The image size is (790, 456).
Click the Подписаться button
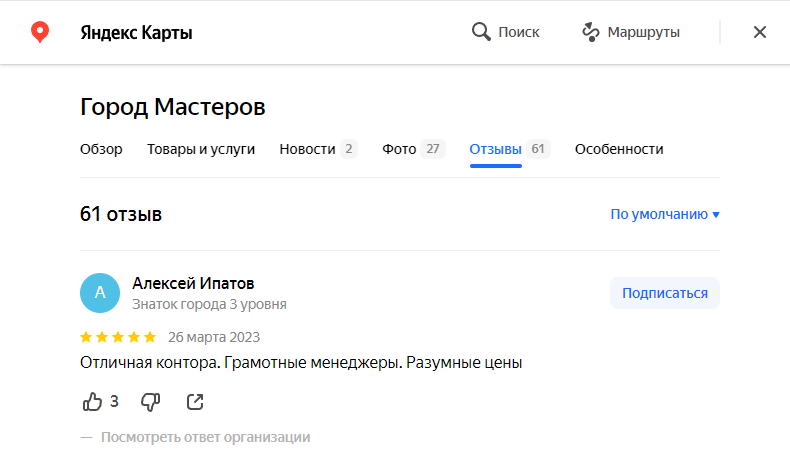coord(665,293)
